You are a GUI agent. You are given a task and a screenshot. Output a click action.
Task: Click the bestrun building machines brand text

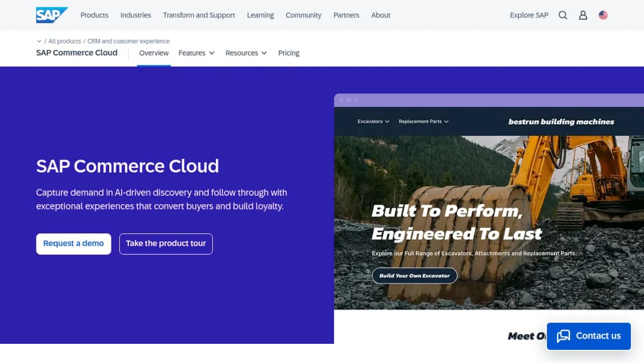(x=561, y=122)
